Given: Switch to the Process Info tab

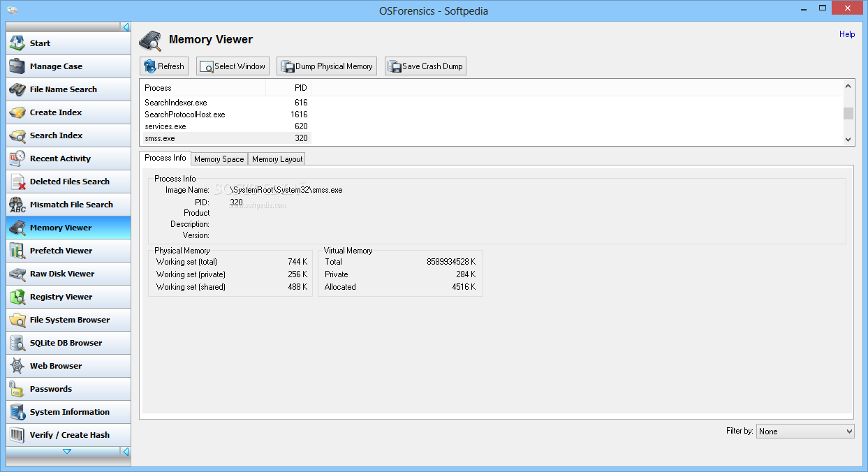Looking at the screenshot, I should pos(165,158).
